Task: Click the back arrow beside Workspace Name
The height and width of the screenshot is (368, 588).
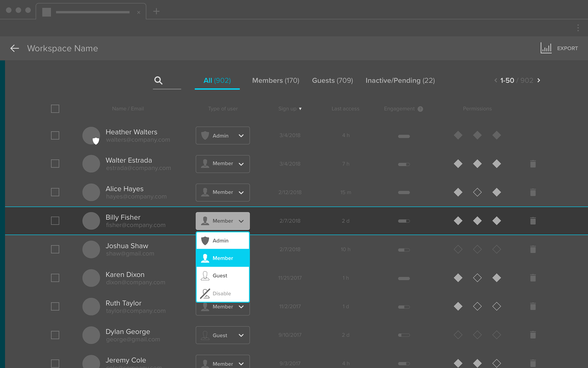Action: click(x=14, y=48)
